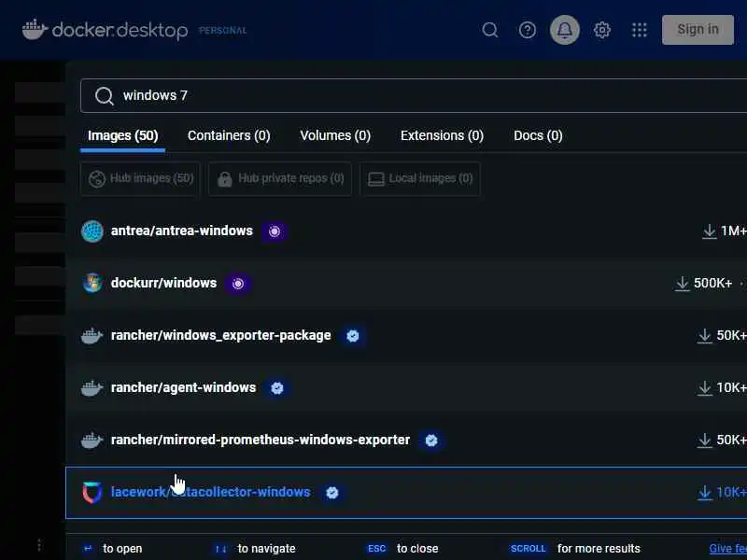Open the apps grid icon
Viewport: 747px width, 560px height.
[x=640, y=30]
